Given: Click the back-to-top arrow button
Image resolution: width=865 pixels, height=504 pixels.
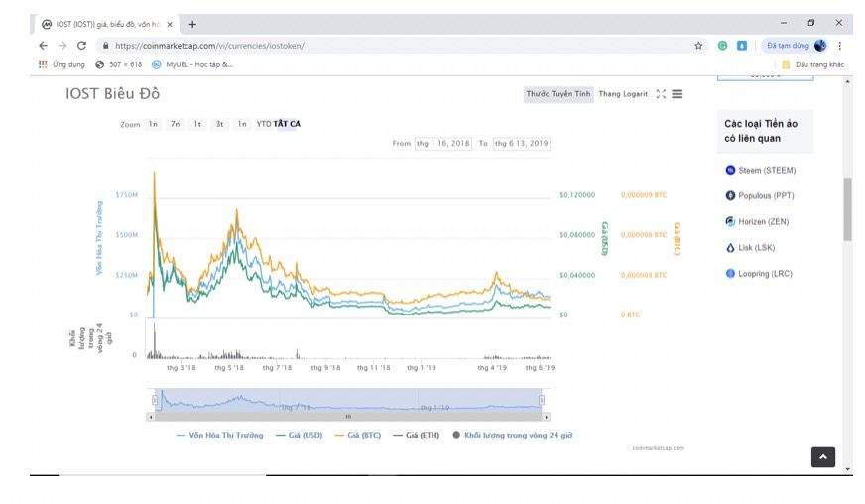Looking at the screenshot, I should point(823,457).
